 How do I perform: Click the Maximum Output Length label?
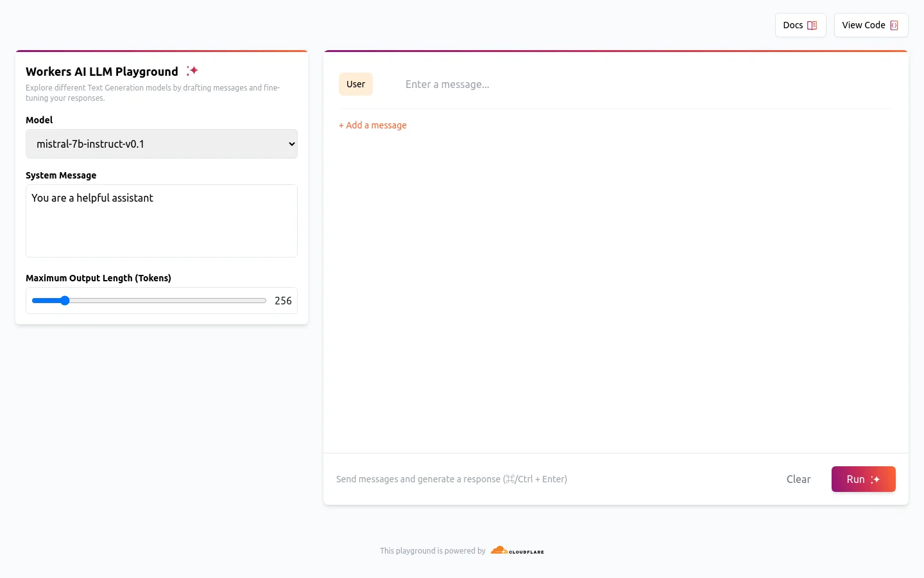[x=98, y=278]
